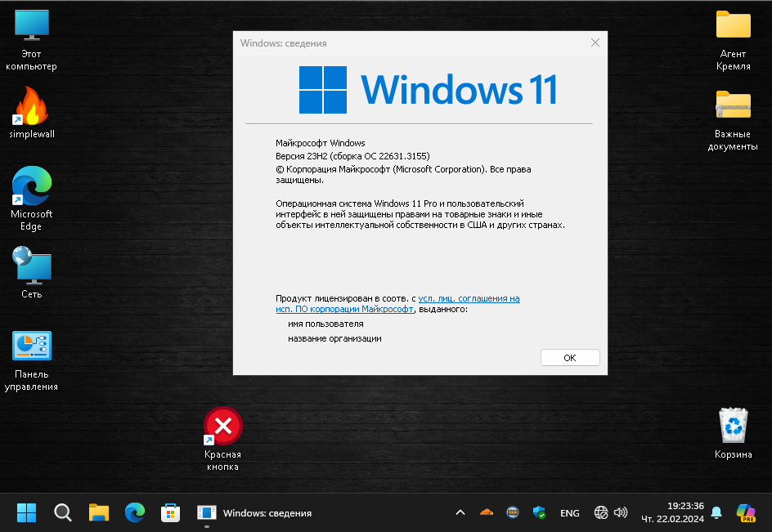Switch the ENG input language indicator

(570, 513)
